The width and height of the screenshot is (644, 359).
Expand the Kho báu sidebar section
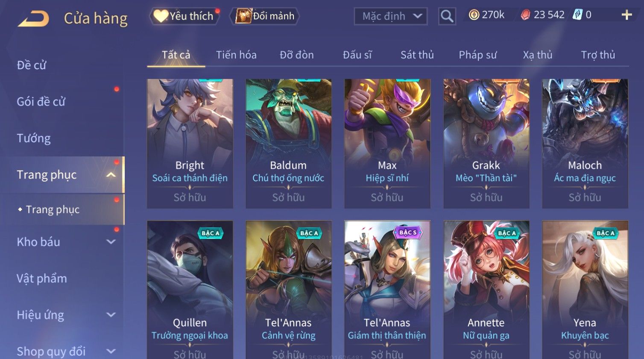click(111, 242)
